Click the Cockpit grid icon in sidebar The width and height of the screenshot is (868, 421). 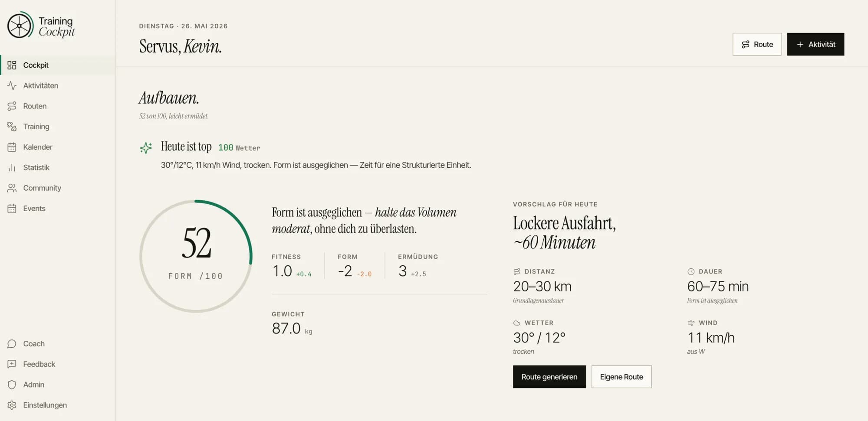tap(12, 65)
